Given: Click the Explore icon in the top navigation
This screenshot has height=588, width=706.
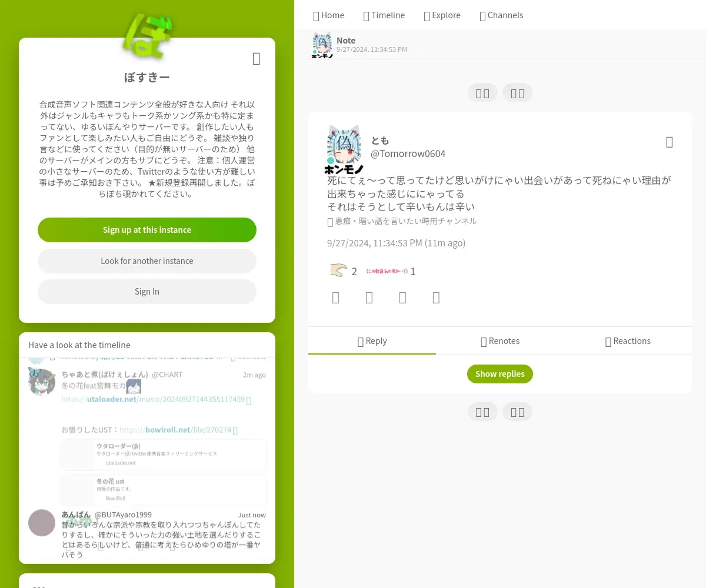Looking at the screenshot, I should (427, 16).
